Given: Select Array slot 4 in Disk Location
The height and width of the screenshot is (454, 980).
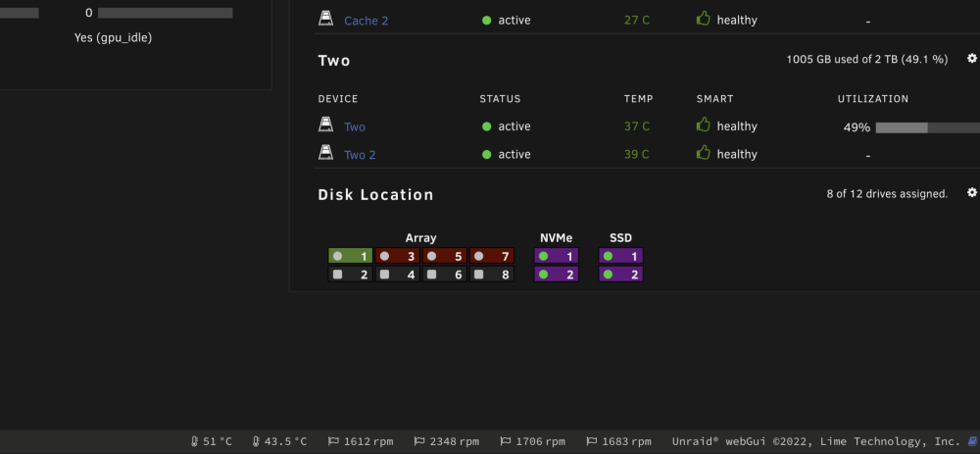Looking at the screenshot, I should point(398,274).
